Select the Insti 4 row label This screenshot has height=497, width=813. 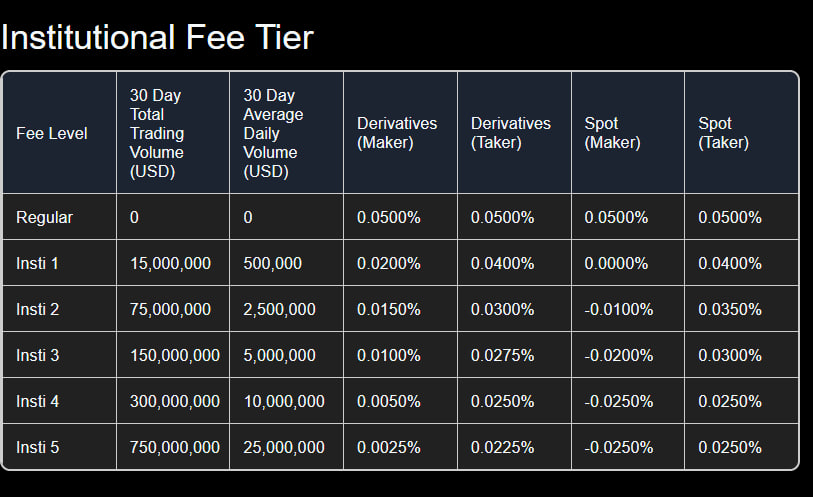point(37,401)
